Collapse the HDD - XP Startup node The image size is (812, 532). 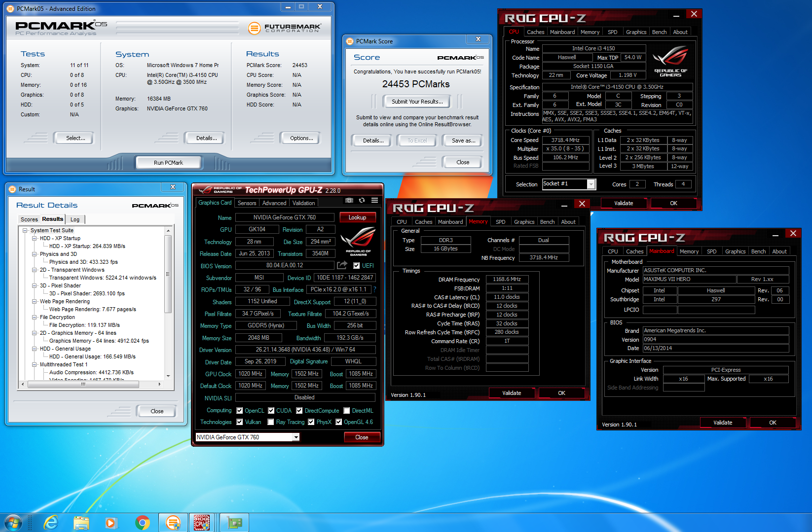(35, 238)
